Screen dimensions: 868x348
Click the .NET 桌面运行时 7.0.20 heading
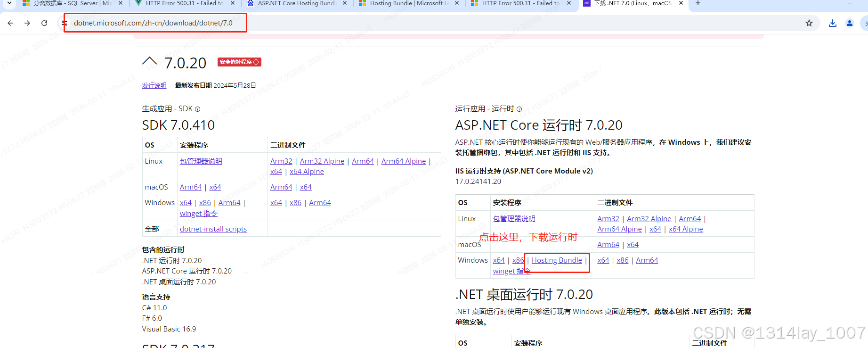coord(524,295)
